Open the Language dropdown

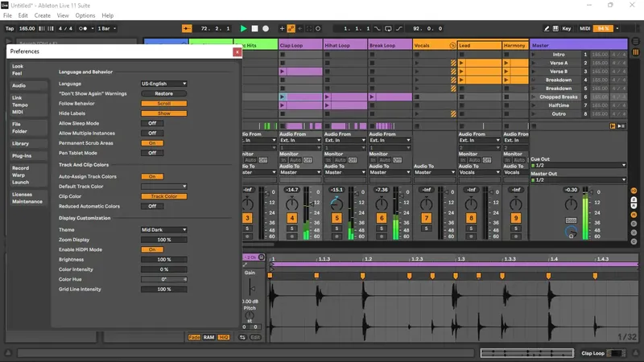click(x=163, y=84)
